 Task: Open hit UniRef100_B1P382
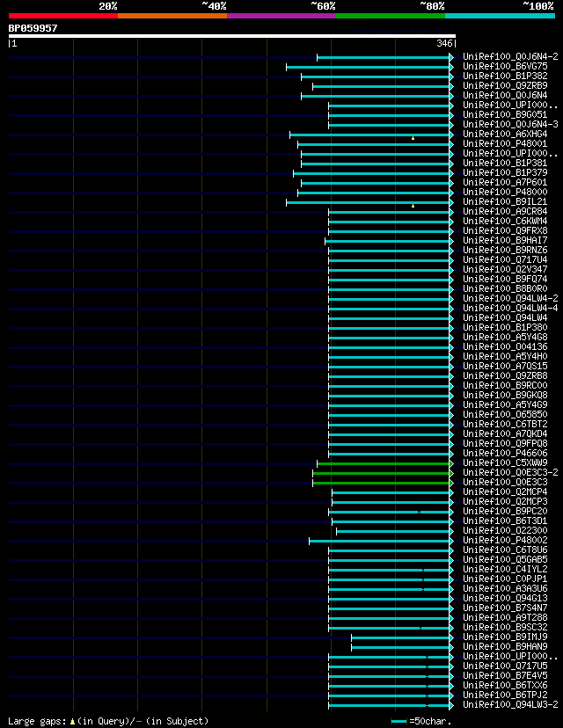tap(506, 76)
